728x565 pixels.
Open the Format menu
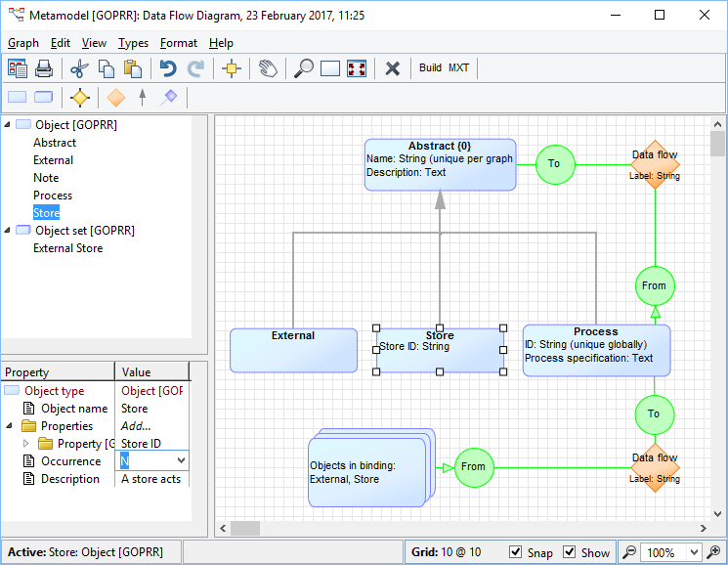179,43
